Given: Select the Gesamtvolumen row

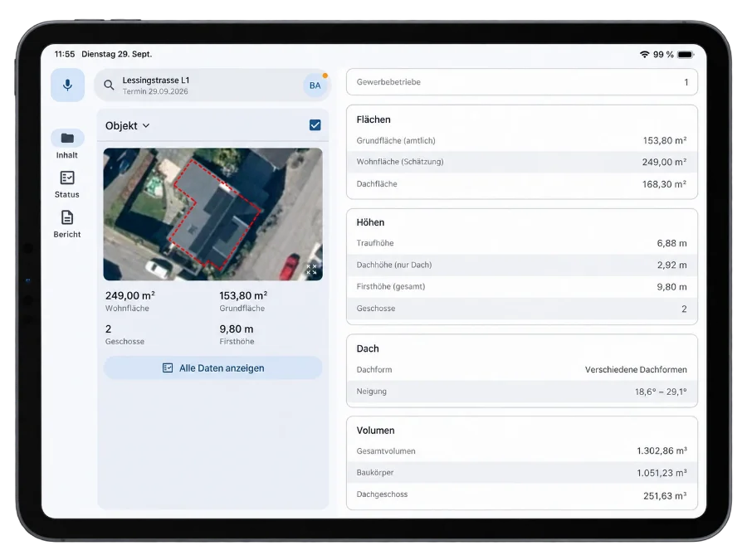Looking at the screenshot, I should point(522,451).
